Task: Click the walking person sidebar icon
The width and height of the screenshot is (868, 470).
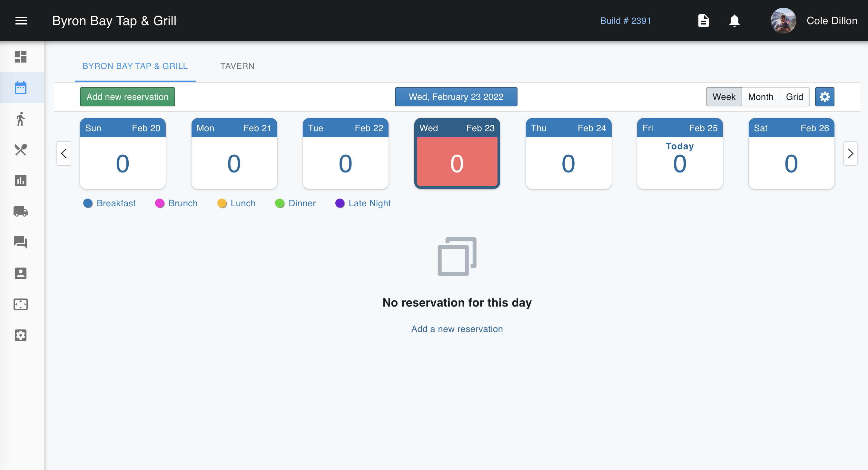Action: [21, 119]
